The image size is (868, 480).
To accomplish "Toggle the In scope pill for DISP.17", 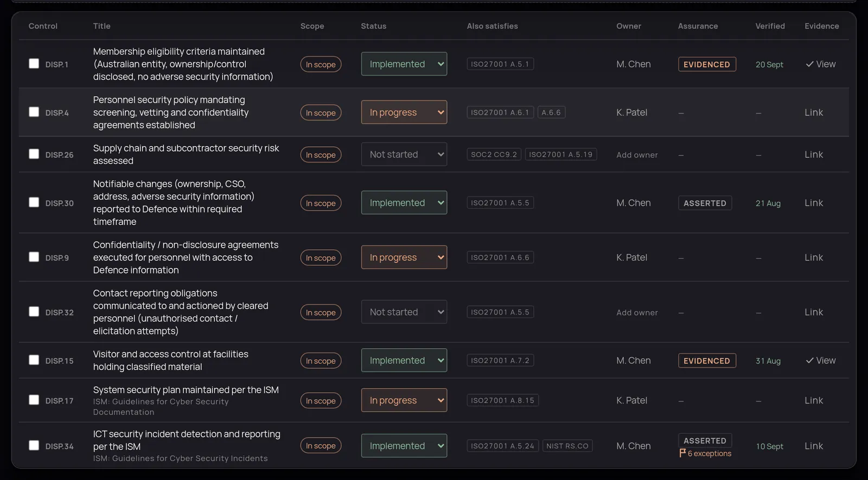I will click(321, 401).
